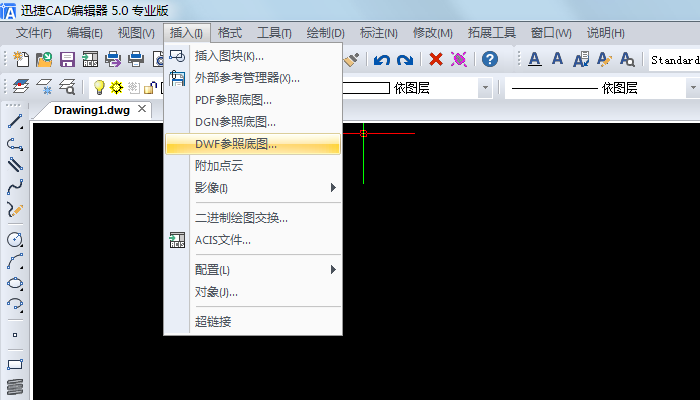700x400 pixels.
Task: Expand the 影像(I) submenu arrow
Action: coord(333,188)
